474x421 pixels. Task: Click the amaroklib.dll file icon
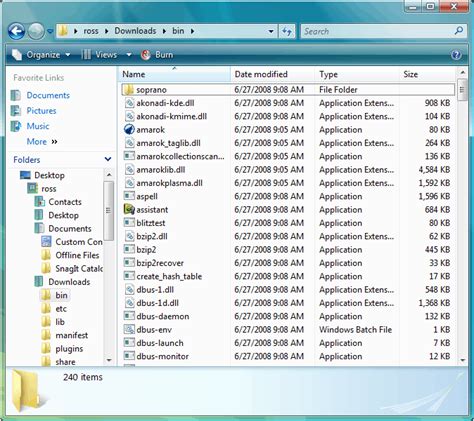pos(129,170)
